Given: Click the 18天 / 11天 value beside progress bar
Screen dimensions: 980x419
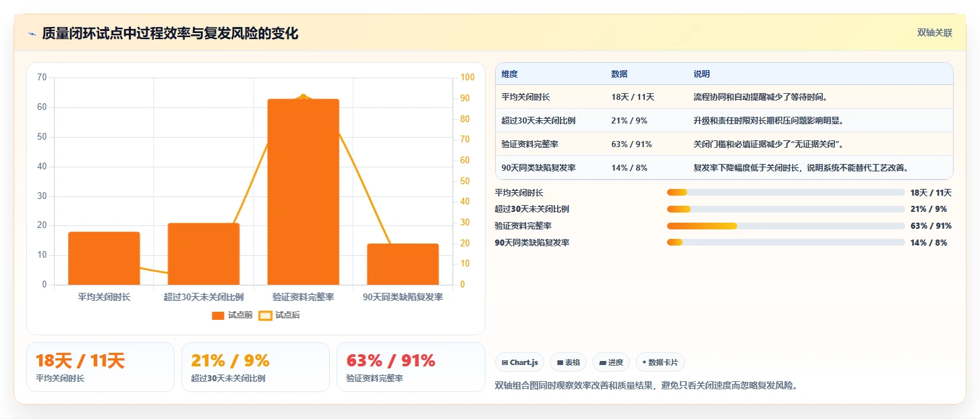Looking at the screenshot, I should click(931, 192).
